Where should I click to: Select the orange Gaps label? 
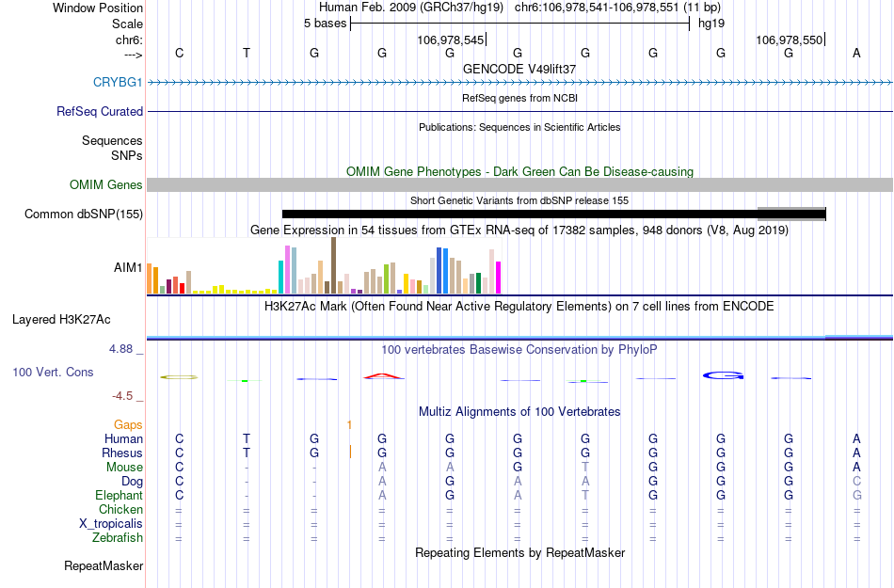tap(128, 424)
